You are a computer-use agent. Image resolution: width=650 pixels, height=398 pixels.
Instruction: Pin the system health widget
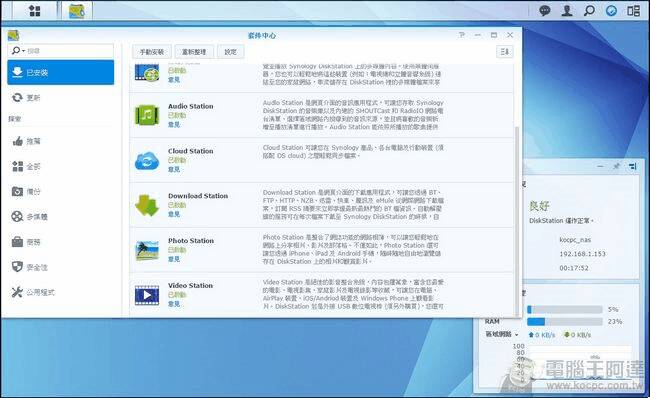(616, 166)
